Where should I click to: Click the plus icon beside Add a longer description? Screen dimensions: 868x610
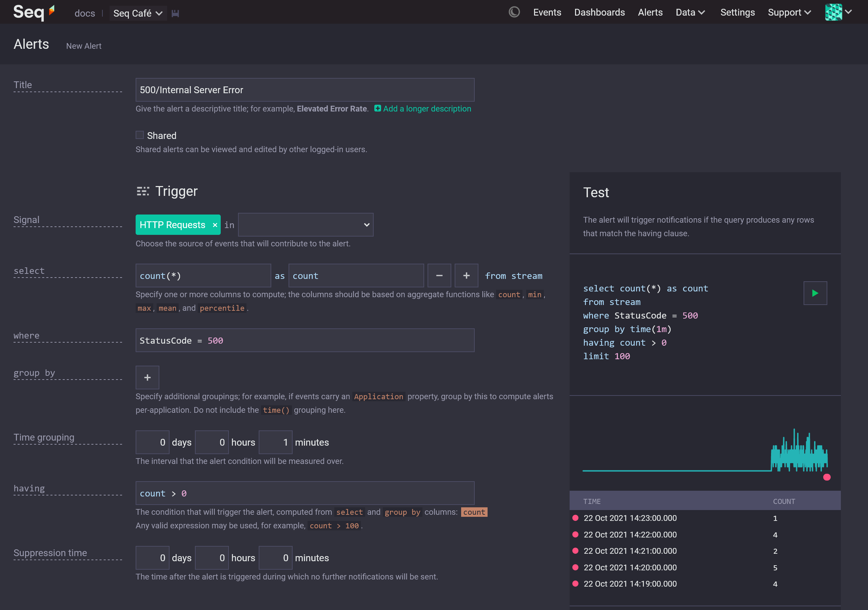coord(377,108)
